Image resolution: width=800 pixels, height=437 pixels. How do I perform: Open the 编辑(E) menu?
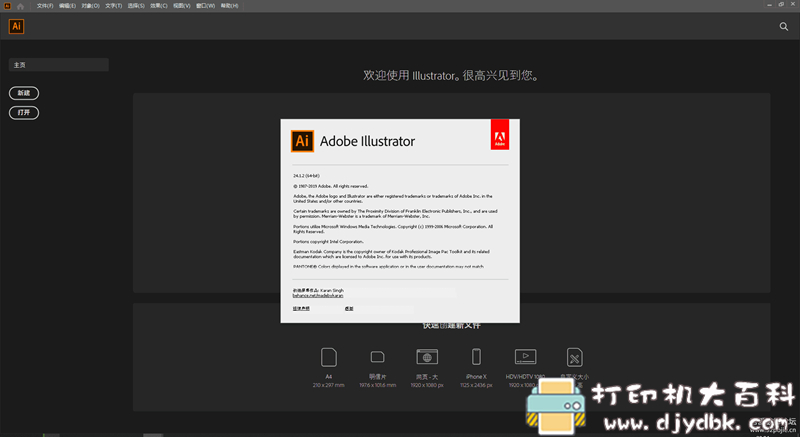(67, 6)
